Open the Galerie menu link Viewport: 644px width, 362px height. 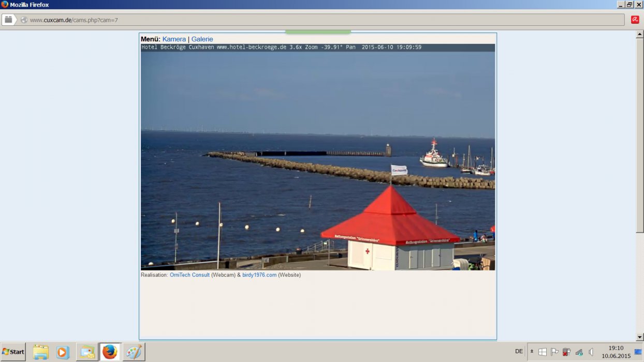tap(202, 39)
